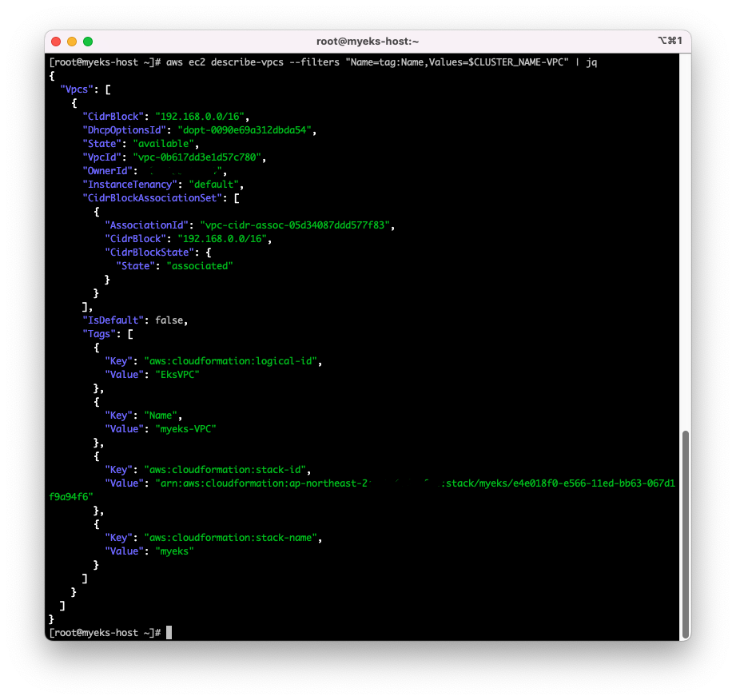Click the final shell prompt cursor

(x=169, y=633)
